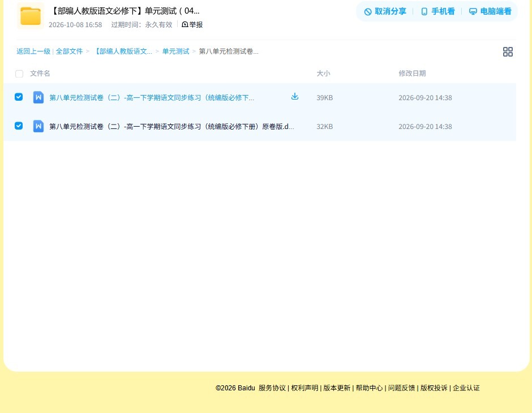The width and height of the screenshot is (532, 413).
Task: Click 过期时间: 永久有效 text
Action: (x=141, y=25)
